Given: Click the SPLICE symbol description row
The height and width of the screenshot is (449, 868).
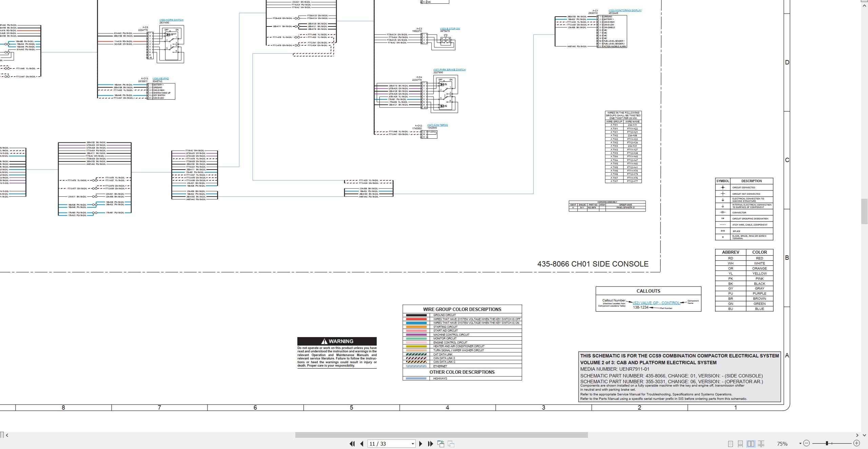Looking at the screenshot, I should (744, 231).
